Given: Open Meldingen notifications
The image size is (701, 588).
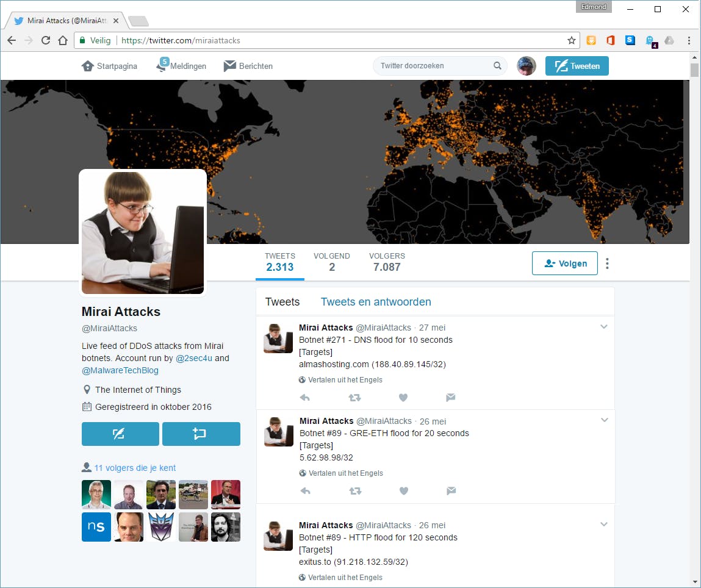Looking at the screenshot, I should pyautogui.click(x=181, y=65).
